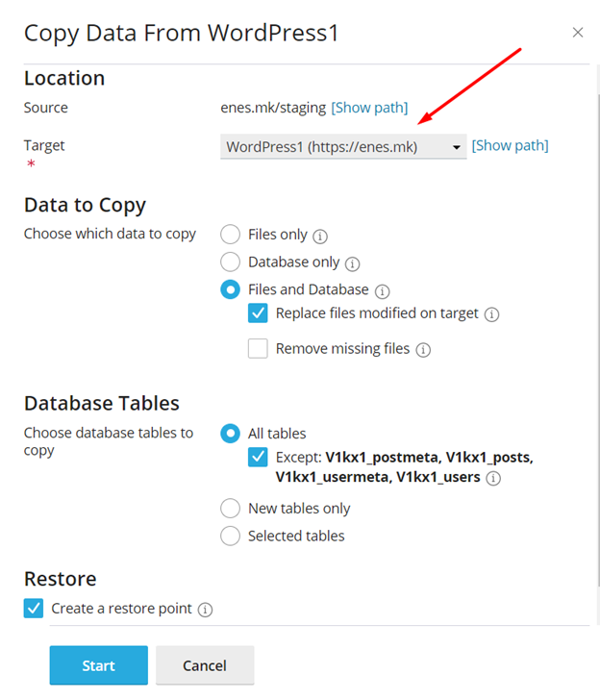Click info icon next to Files and Database
This screenshot has width=600, height=700.
pyautogui.click(x=382, y=290)
